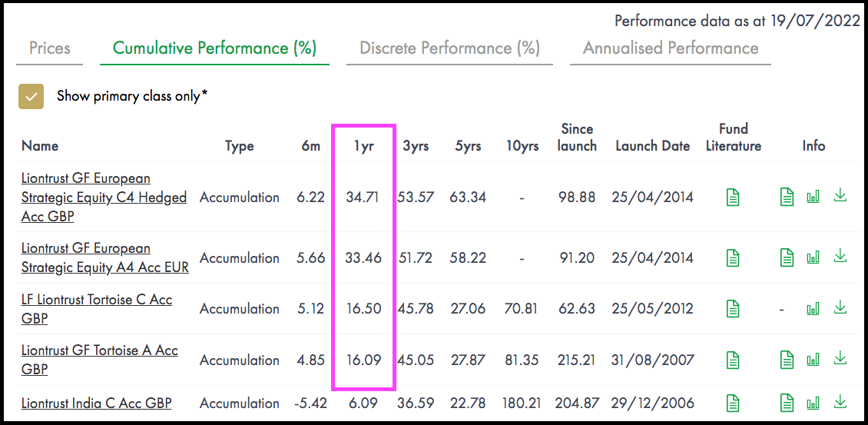
Task: Select the 98.88 since launch value
Action: [x=578, y=198]
